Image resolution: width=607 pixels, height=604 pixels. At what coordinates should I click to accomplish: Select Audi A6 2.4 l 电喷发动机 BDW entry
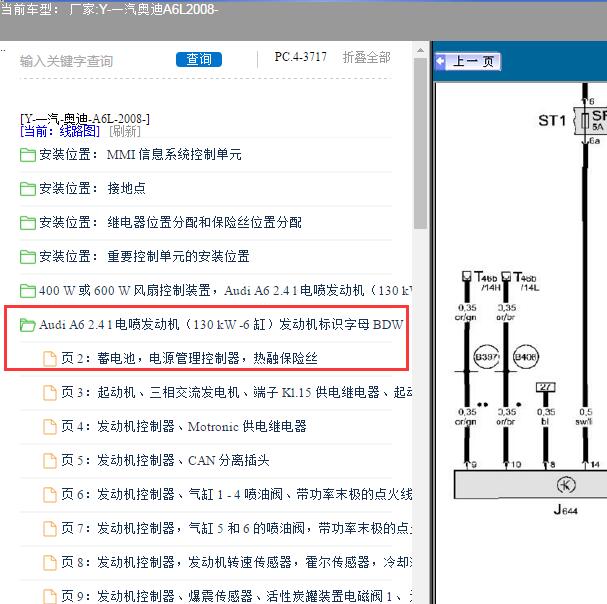pos(221,324)
